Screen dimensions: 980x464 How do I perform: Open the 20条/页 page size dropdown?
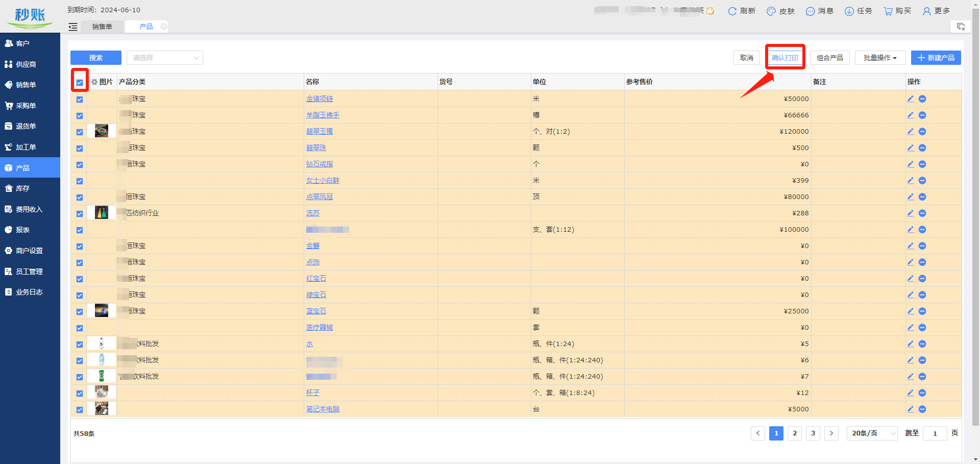(x=872, y=433)
